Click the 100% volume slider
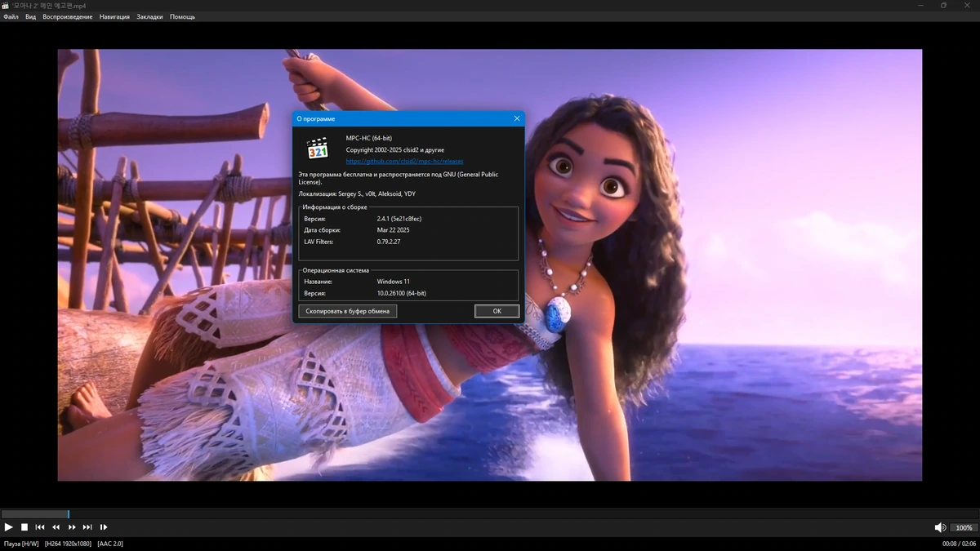This screenshot has height=551, width=980. [964, 527]
